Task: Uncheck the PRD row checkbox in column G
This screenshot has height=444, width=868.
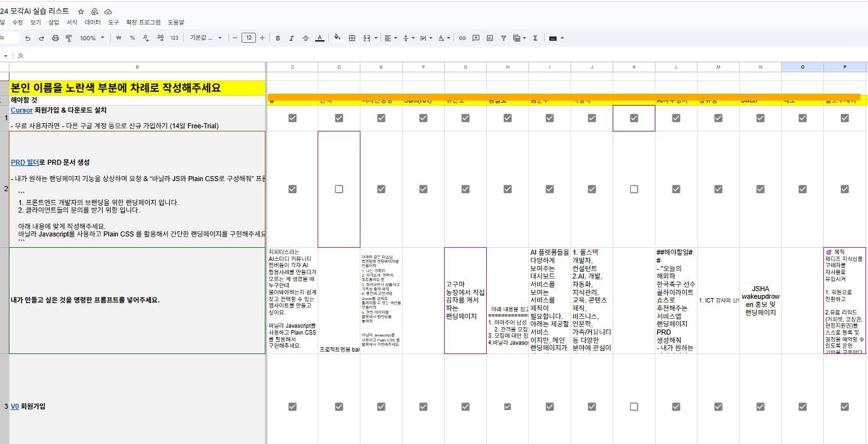Action: pos(465,189)
